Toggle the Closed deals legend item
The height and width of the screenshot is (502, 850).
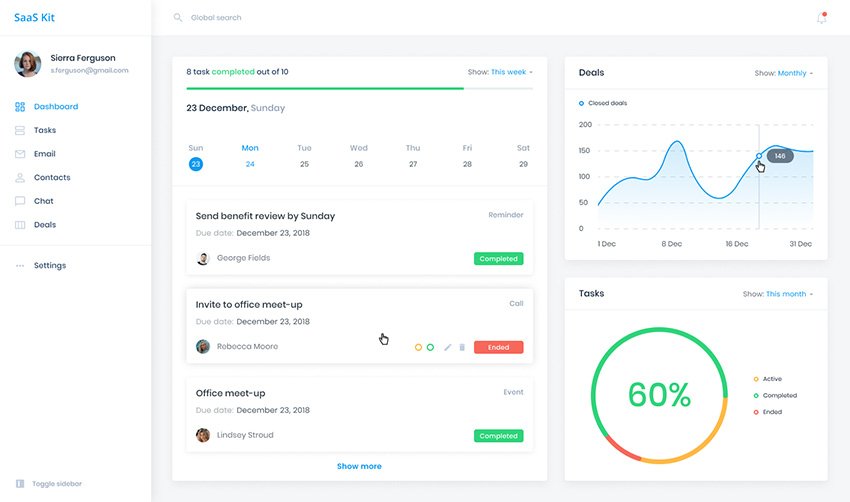coord(603,103)
